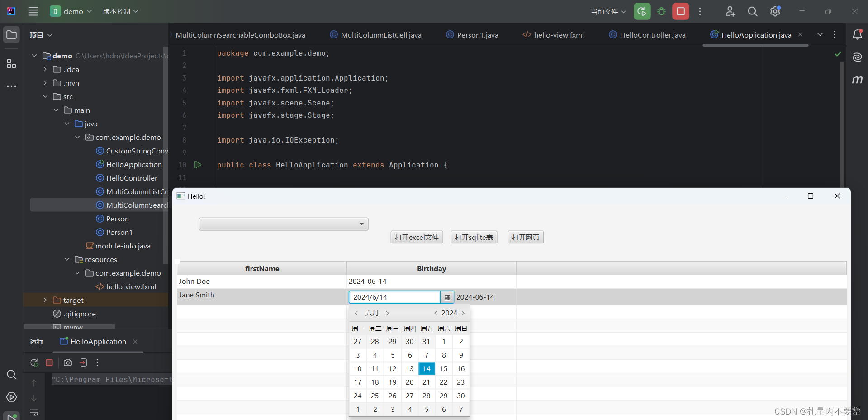Open the 版本控制 dropdown menu
This screenshot has height=420, width=868.
click(x=120, y=11)
